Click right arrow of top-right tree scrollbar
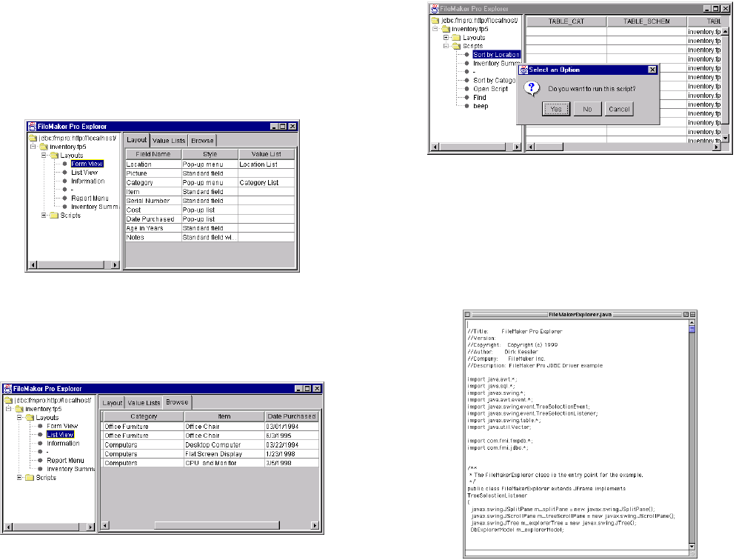The image size is (736, 560). coord(517,147)
